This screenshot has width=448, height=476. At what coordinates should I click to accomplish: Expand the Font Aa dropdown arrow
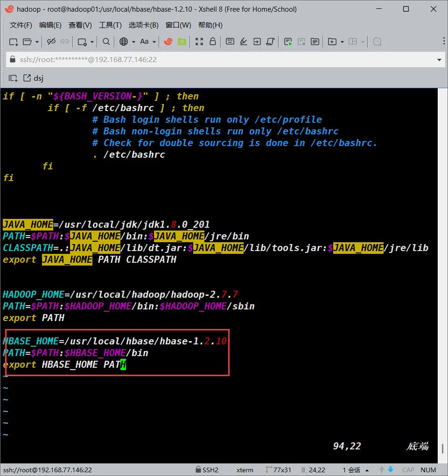tap(154, 42)
